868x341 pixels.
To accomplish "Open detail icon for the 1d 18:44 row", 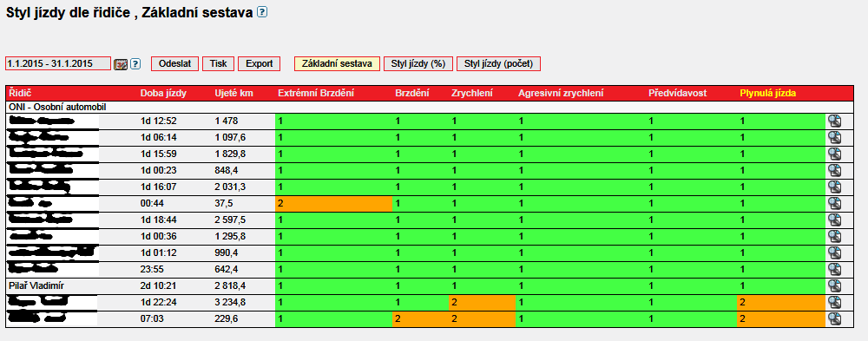I will (x=834, y=220).
